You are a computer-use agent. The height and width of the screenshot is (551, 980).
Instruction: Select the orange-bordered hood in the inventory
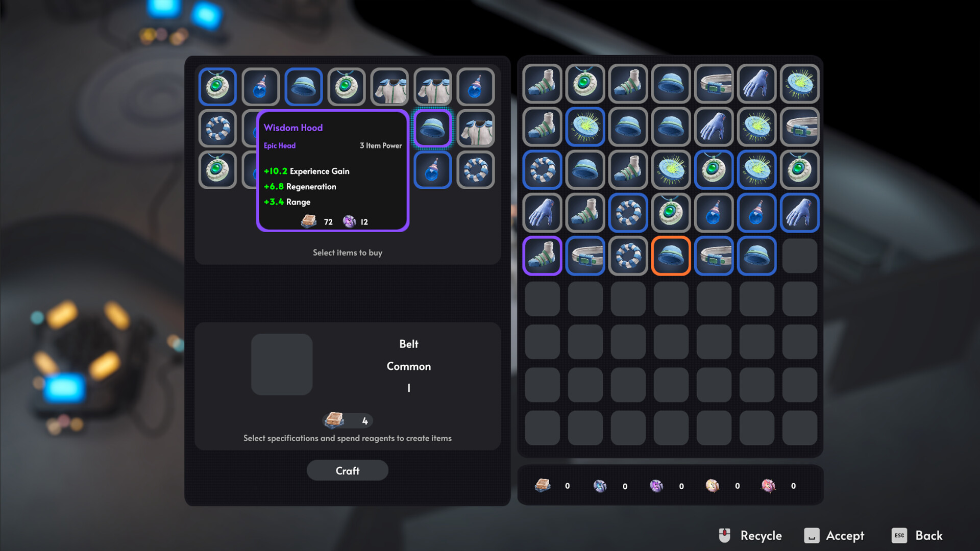click(x=671, y=256)
